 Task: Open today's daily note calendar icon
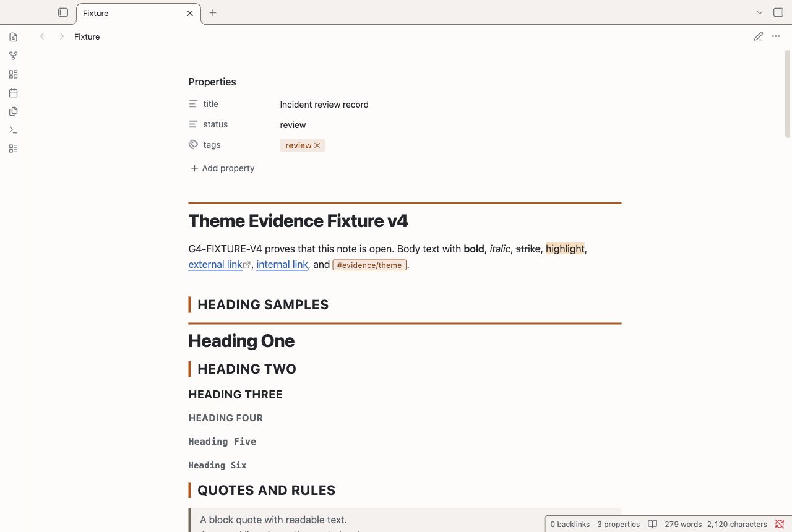(x=13, y=93)
